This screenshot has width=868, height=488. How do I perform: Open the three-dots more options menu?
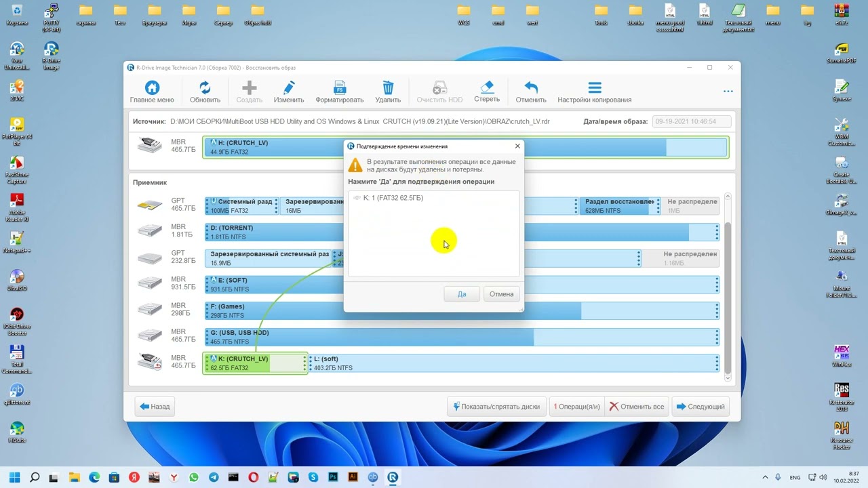728,91
